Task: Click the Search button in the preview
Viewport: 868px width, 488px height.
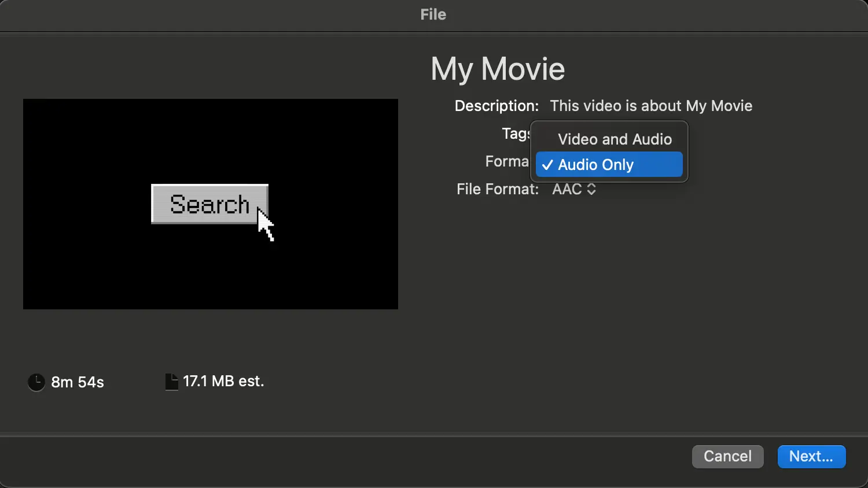Action: (x=208, y=204)
